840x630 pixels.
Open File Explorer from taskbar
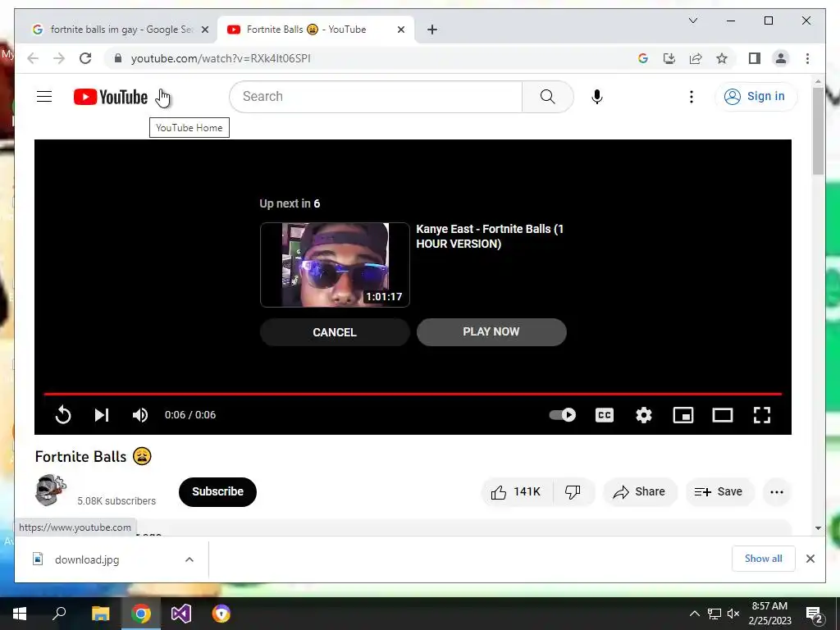(x=100, y=614)
